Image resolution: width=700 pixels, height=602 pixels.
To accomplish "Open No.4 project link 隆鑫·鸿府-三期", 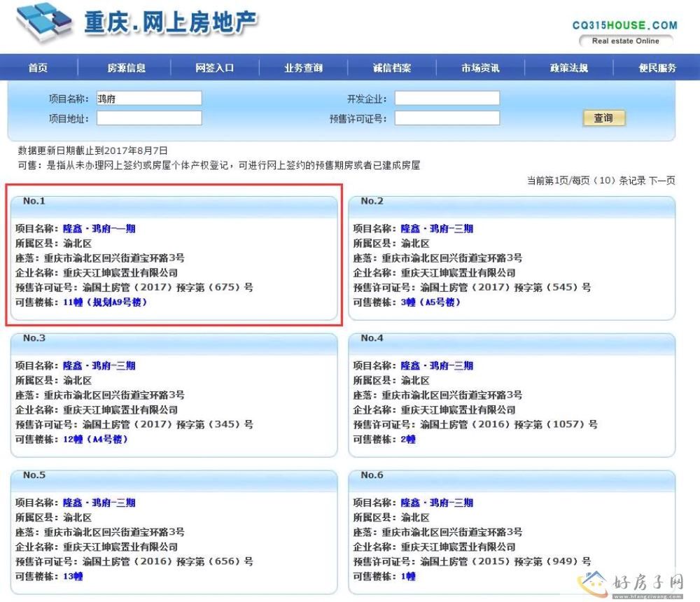I will [x=437, y=366].
